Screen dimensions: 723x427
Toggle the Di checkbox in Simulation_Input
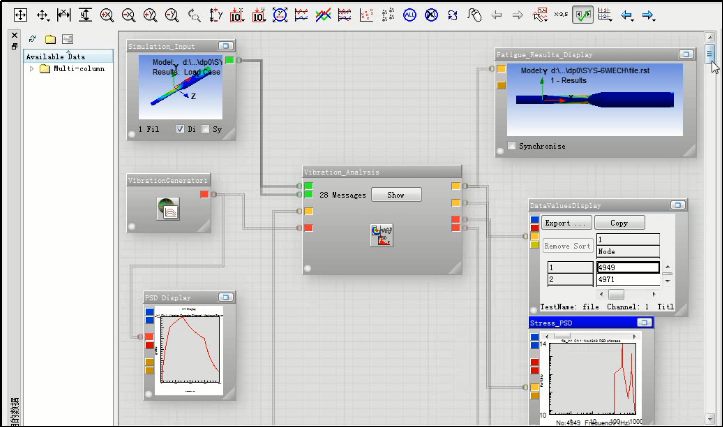click(180, 129)
